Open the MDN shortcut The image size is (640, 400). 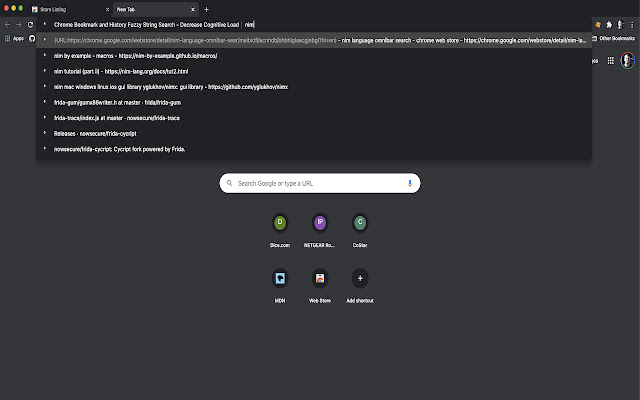click(280, 285)
